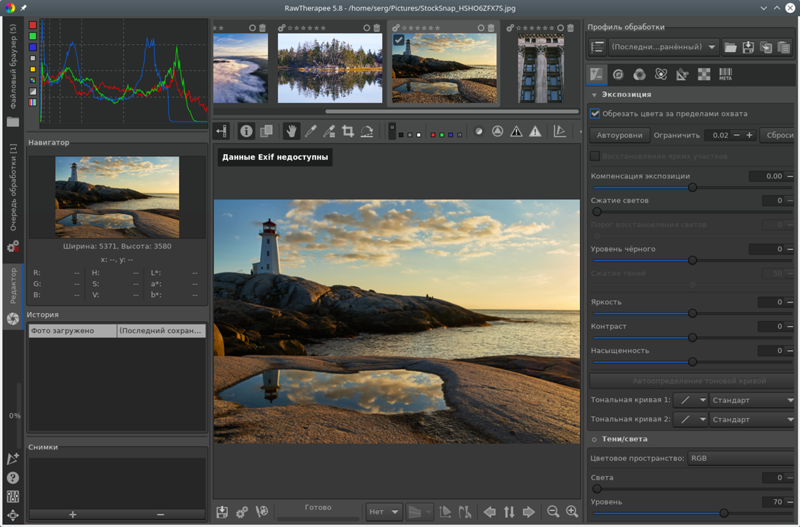Click the Контраст slider handle
The image size is (800, 527).
point(692,338)
